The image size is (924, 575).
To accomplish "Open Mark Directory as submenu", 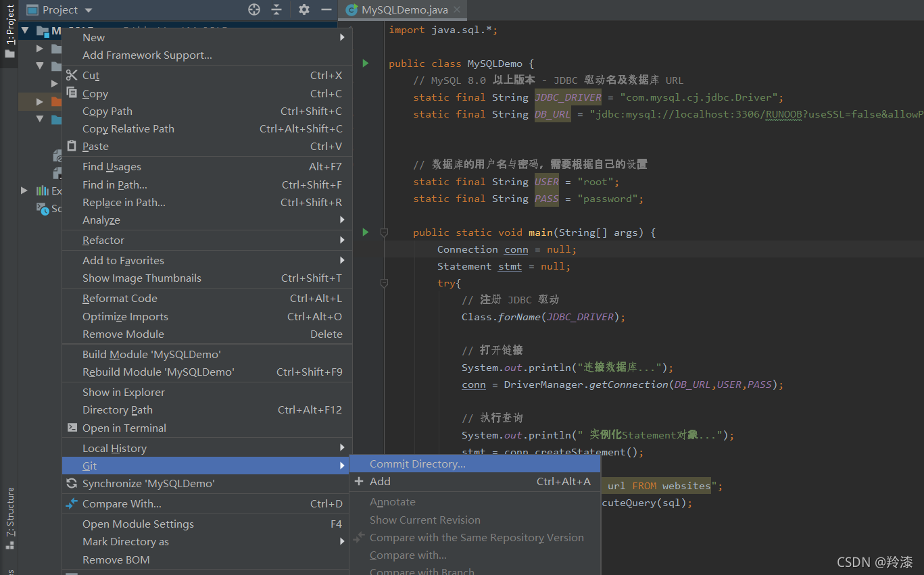I will (207, 541).
